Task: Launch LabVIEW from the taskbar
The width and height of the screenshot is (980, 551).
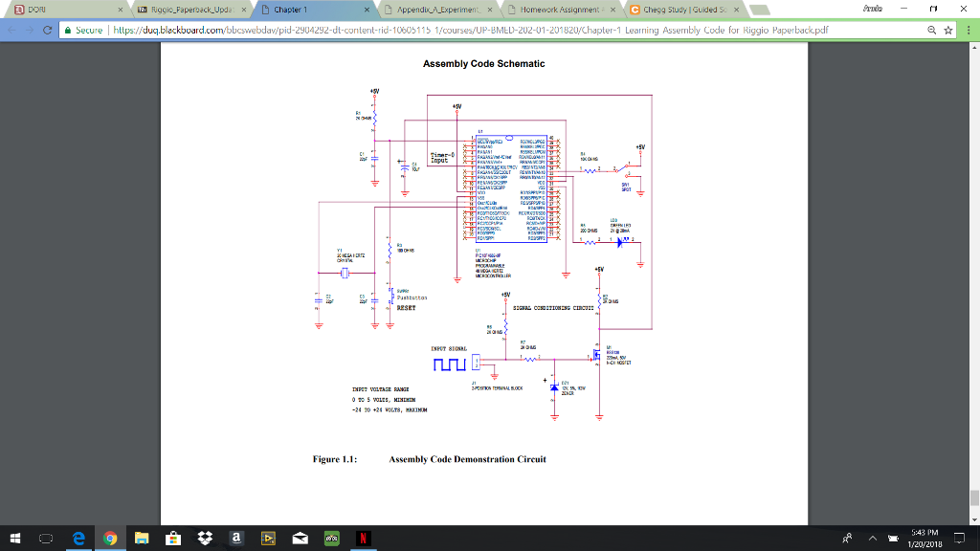Action: click(x=267, y=539)
